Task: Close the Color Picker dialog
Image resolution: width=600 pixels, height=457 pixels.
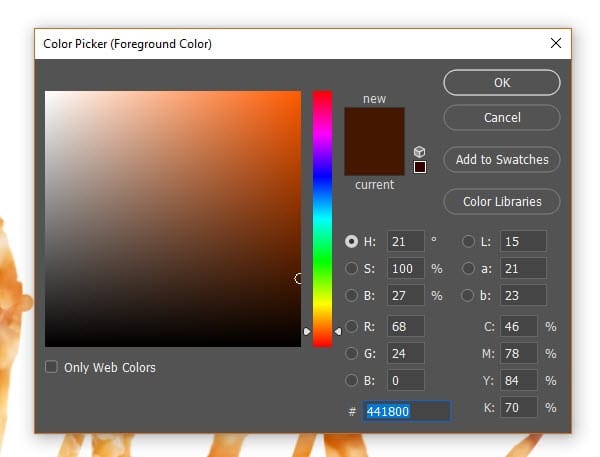Action: point(556,43)
